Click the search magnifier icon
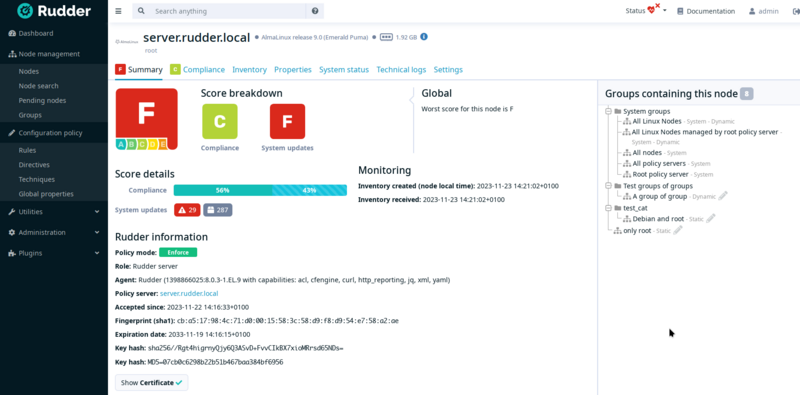This screenshot has width=800, height=395. point(141,11)
